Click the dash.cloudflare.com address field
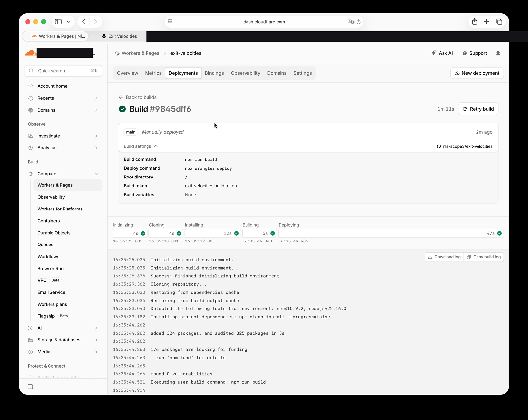 click(x=264, y=22)
